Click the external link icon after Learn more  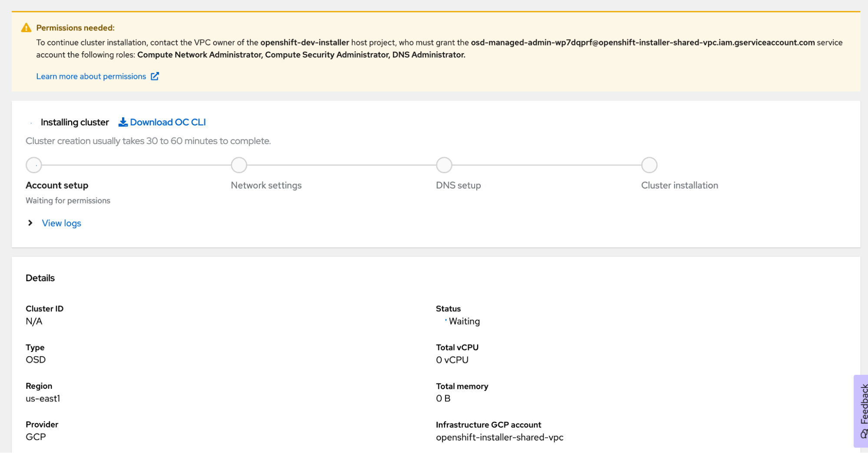(155, 76)
